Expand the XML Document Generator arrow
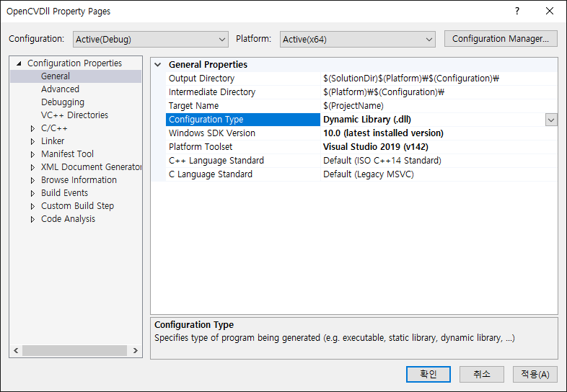Screen dimensions: 567x392 pos(32,167)
